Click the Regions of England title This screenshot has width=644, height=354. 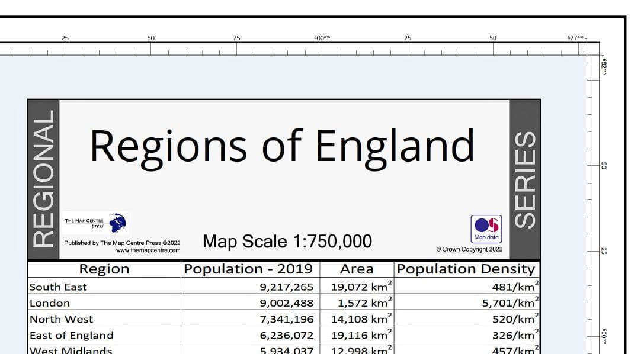point(282,146)
